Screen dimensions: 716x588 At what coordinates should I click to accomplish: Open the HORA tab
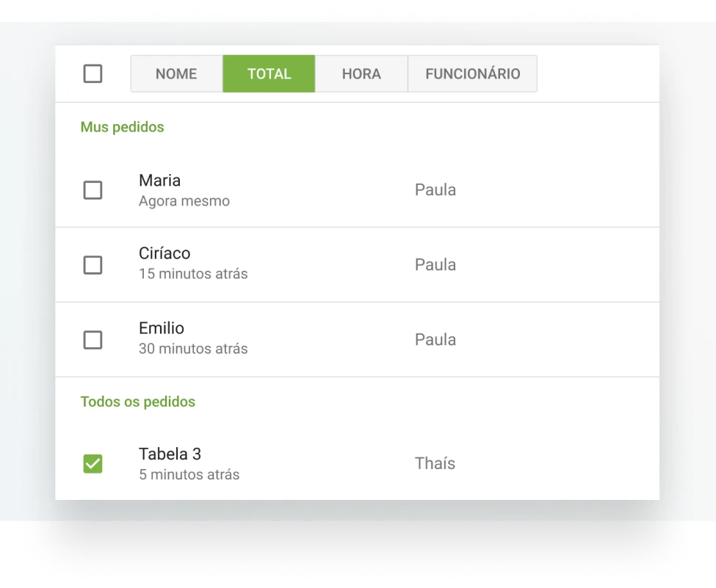tap(361, 73)
